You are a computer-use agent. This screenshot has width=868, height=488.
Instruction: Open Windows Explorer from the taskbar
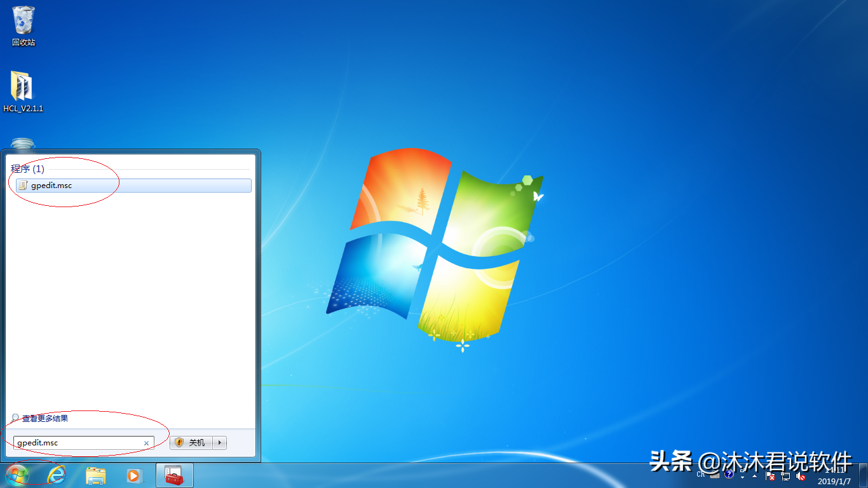(96, 475)
